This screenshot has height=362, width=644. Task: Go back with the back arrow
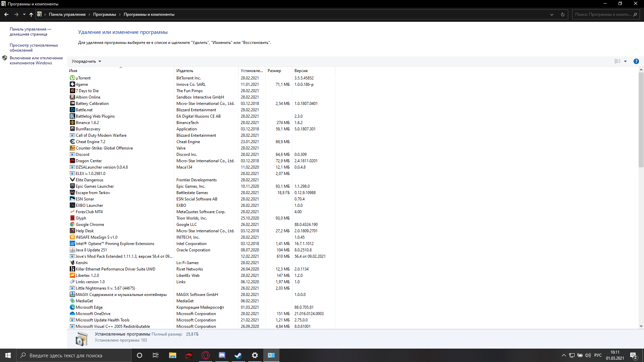pyautogui.click(x=6, y=14)
